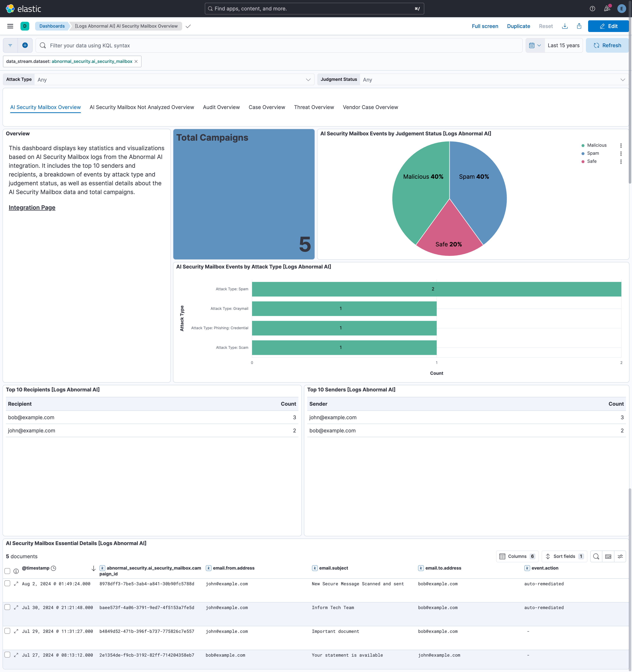This screenshot has width=632, height=672.
Task: Open the date picker calendar dropdown
Action: click(x=535, y=45)
